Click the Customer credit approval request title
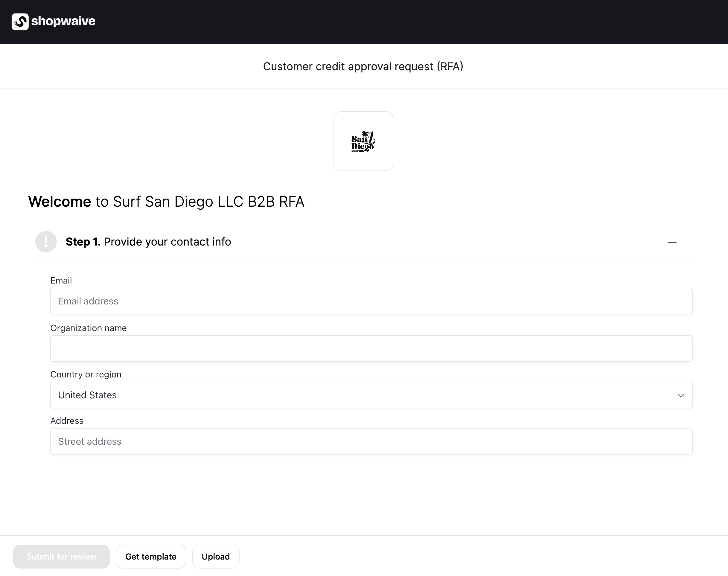 click(363, 67)
